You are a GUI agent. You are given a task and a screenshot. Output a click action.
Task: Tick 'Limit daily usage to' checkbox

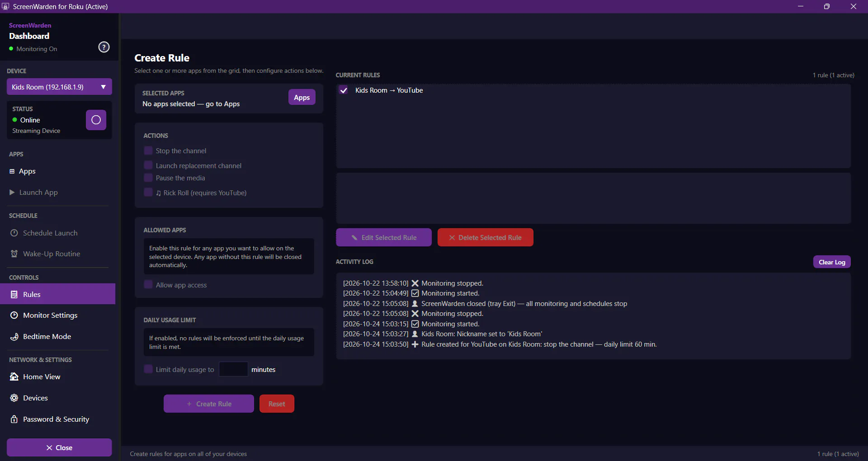(148, 369)
